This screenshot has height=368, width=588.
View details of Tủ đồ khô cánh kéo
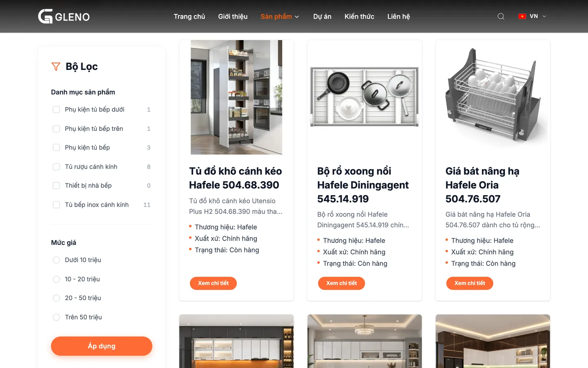click(x=213, y=283)
